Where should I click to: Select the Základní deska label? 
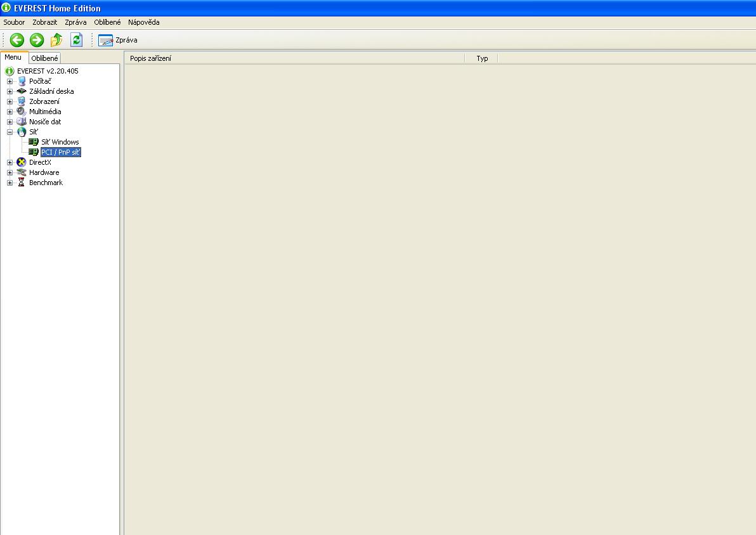coord(51,91)
